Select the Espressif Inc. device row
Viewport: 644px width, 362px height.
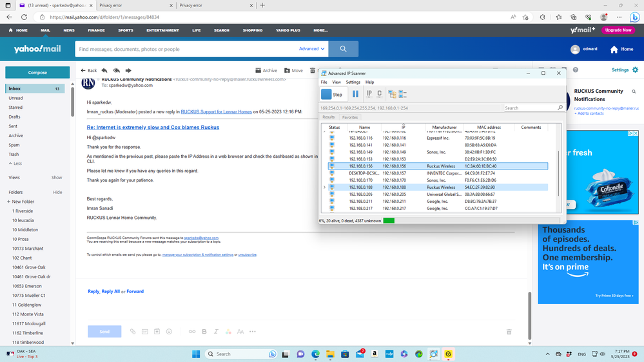(x=438, y=138)
